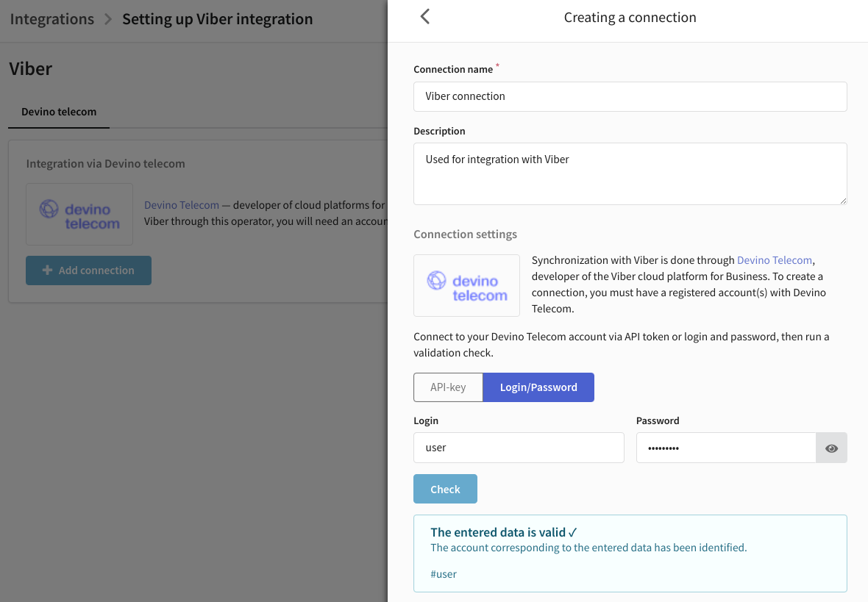Click the 'Integration via Devino telecom' heading
Screen dimensions: 868x602
(x=106, y=164)
